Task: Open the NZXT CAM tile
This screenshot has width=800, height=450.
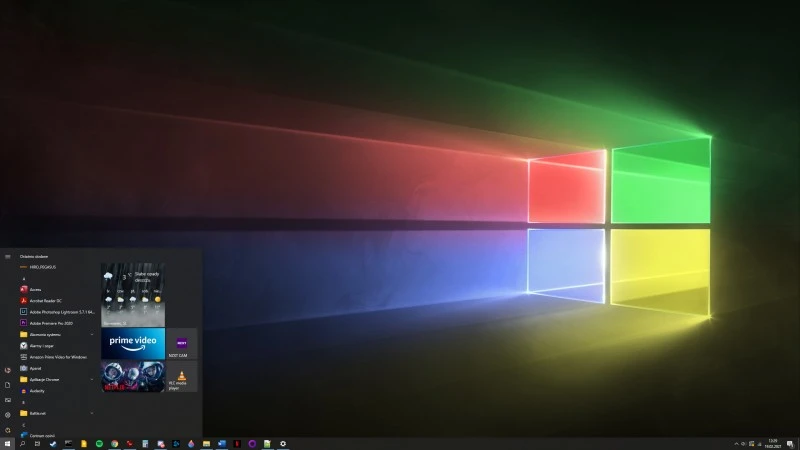Action: coord(182,343)
